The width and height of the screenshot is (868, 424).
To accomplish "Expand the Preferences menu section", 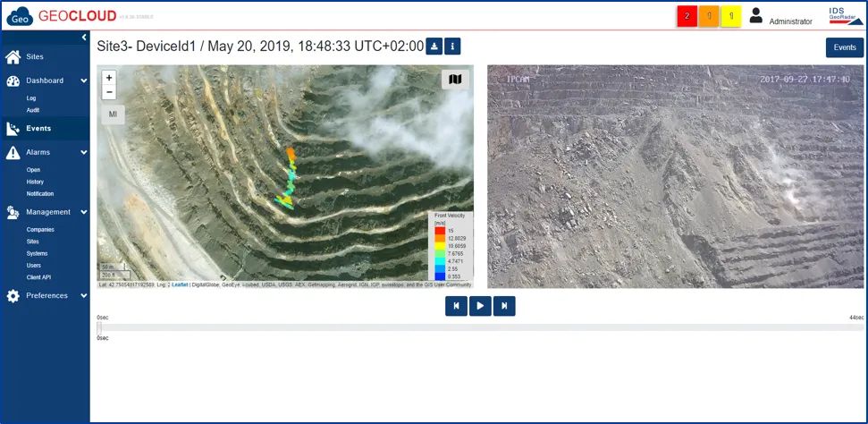I will 84,295.
